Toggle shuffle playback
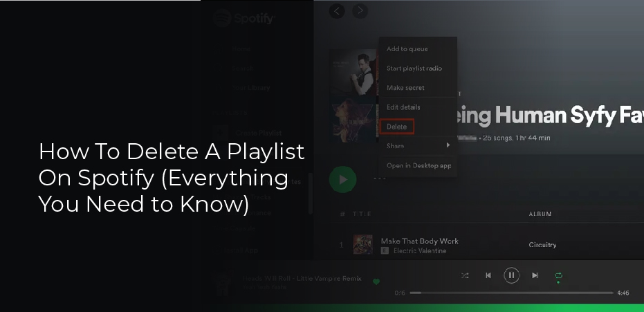Screen dimensions: 644x312 point(465,275)
